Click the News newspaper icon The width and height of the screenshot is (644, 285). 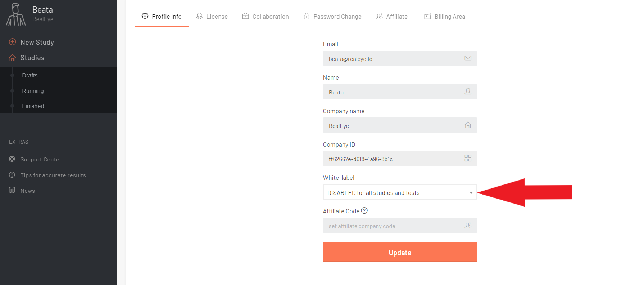pos(12,190)
